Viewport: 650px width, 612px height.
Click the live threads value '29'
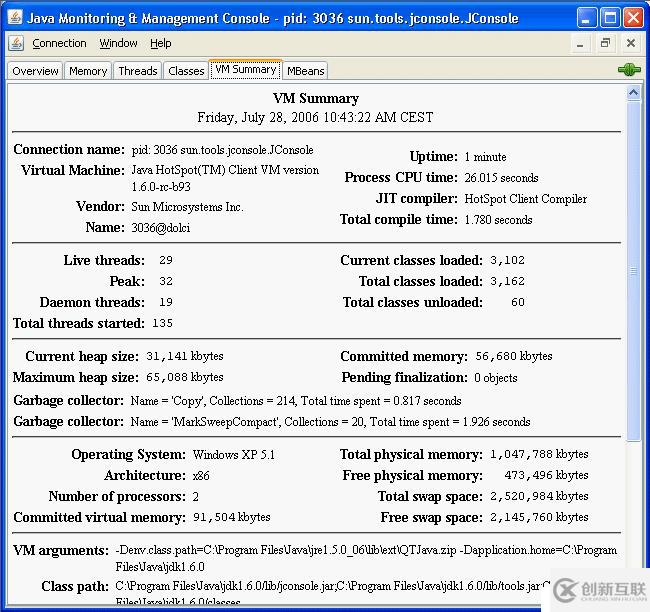point(166,260)
